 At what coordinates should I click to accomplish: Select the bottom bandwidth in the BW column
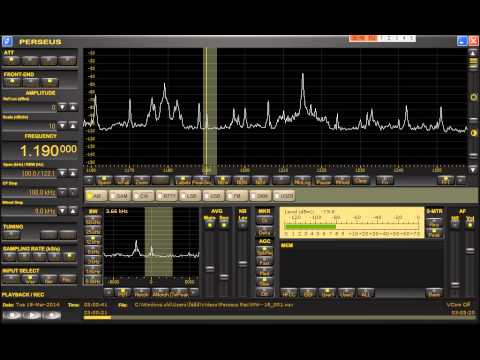(x=93, y=281)
